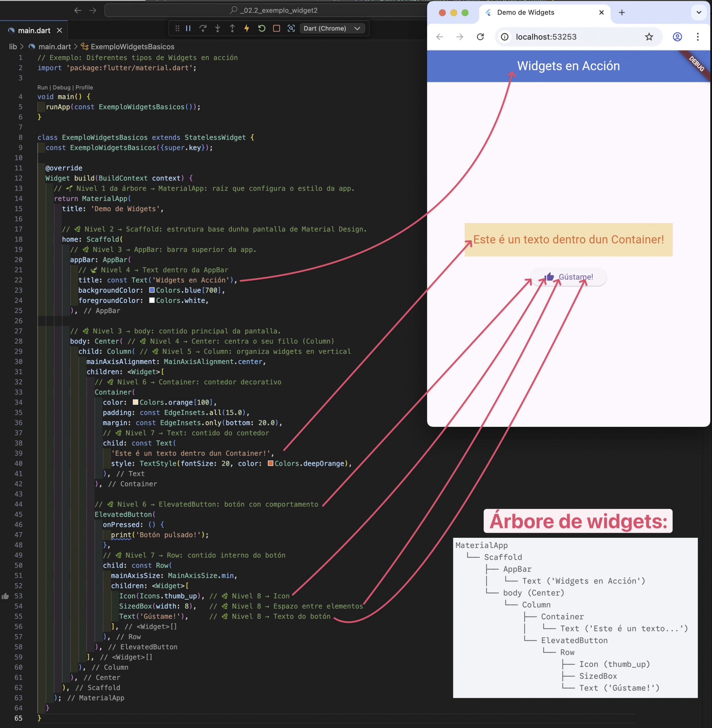712x728 pixels.
Task: Select the main.dart editor tab
Action: (34, 31)
